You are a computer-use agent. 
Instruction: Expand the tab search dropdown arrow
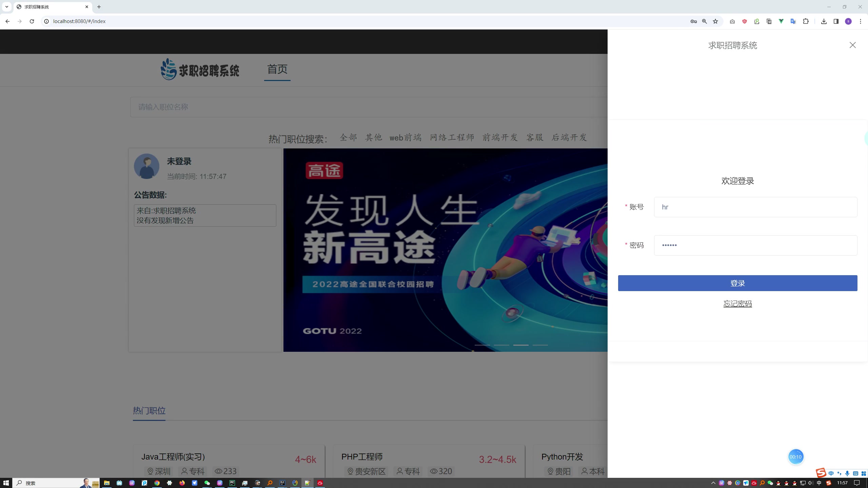[6, 7]
